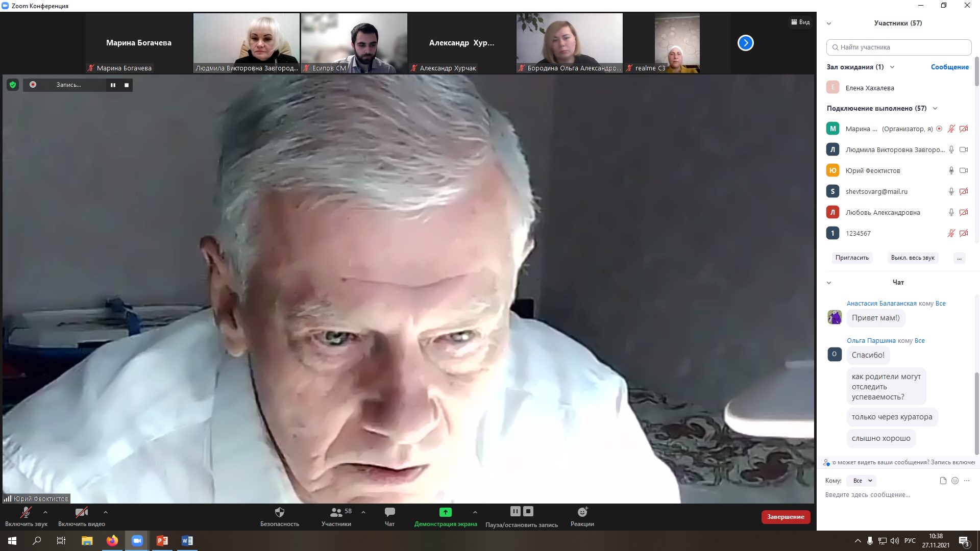Open File Explorer from taskbar

click(87, 541)
